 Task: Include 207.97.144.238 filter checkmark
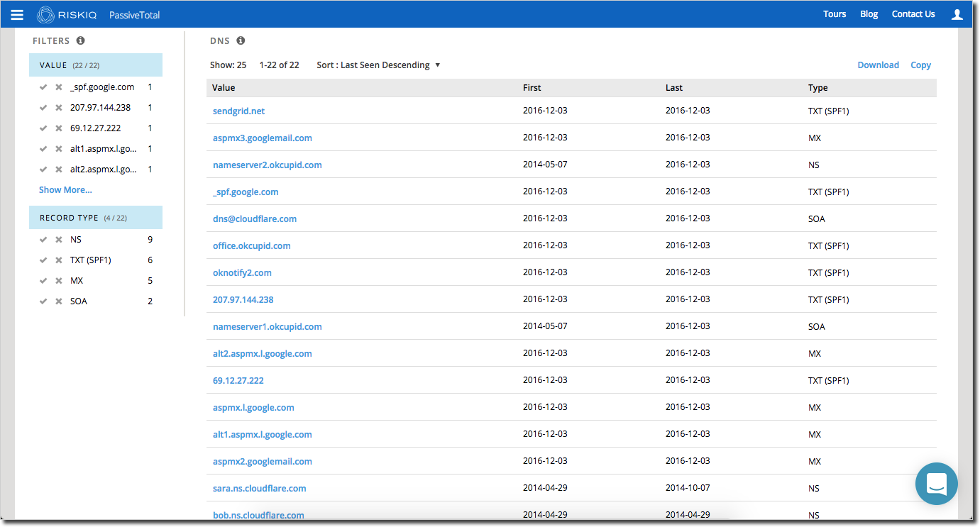pyautogui.click(x=43, y=108)
